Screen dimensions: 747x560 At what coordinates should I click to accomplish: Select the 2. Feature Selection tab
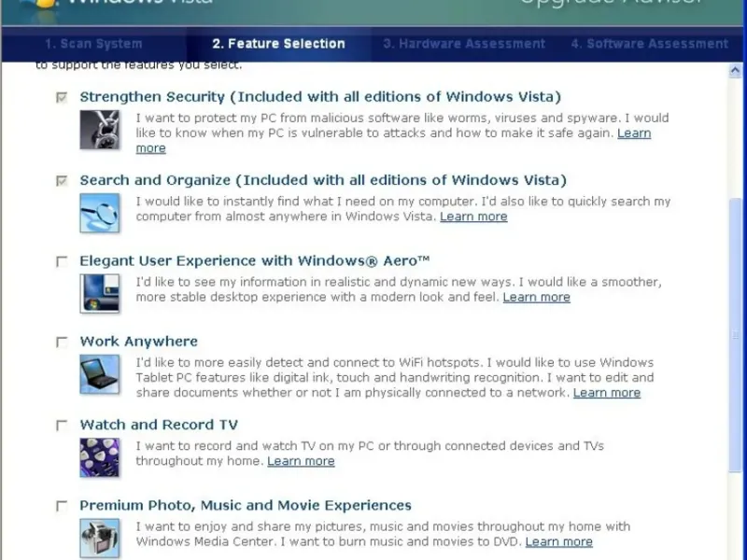(x=278, y=44)
